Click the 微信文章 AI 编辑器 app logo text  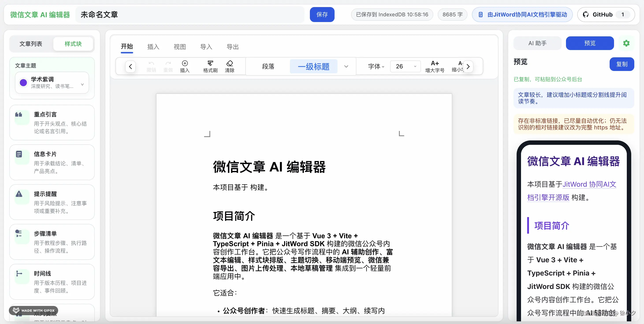(40, 15)
